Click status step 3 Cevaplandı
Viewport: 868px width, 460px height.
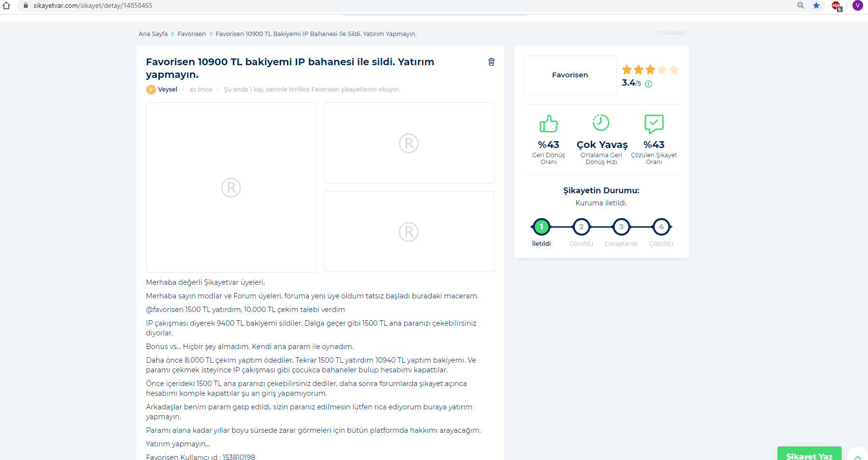[x=621, y=227]
